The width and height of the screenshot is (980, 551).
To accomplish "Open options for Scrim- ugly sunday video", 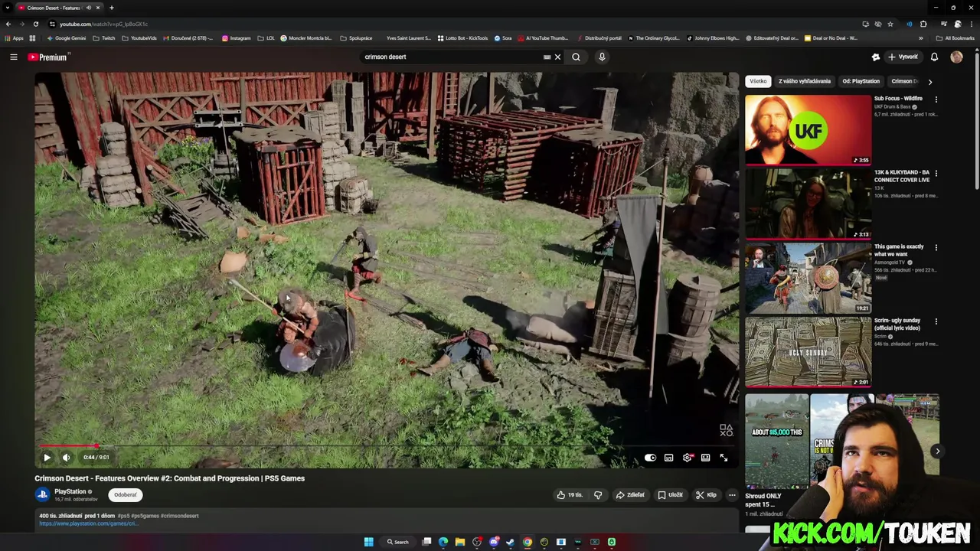I will point(936,321).
